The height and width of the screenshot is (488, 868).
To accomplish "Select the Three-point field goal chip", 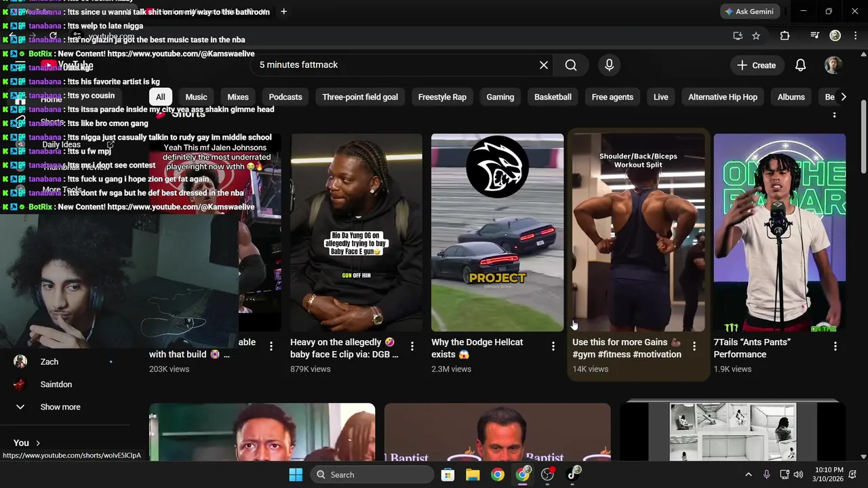I will tap(360, 97).
